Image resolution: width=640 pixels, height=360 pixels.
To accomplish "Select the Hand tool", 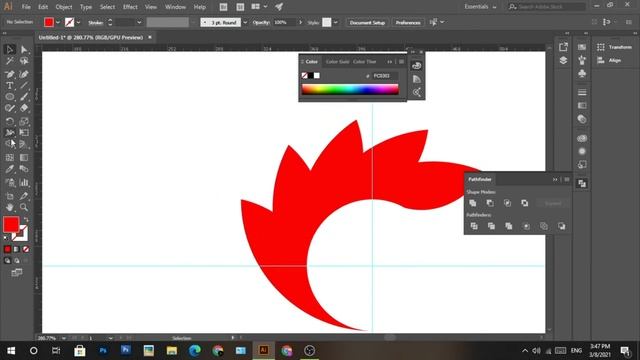I will [x=10, y=207].
